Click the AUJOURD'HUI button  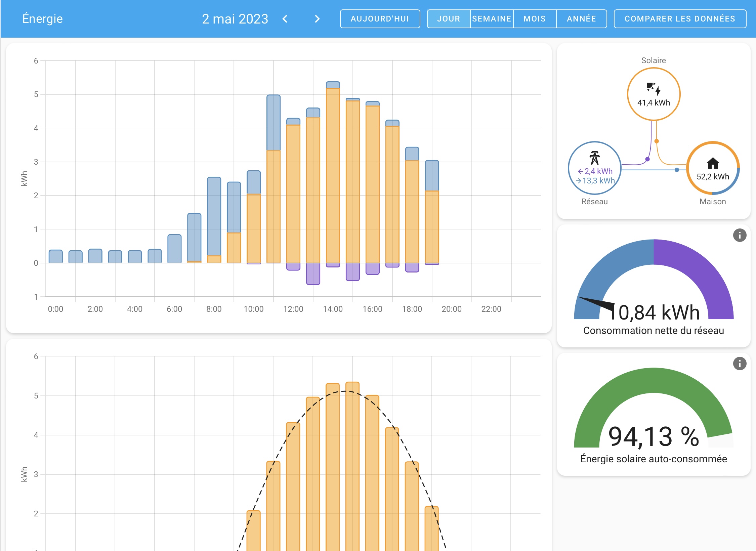pyautogui.click(x=380, y=19)
